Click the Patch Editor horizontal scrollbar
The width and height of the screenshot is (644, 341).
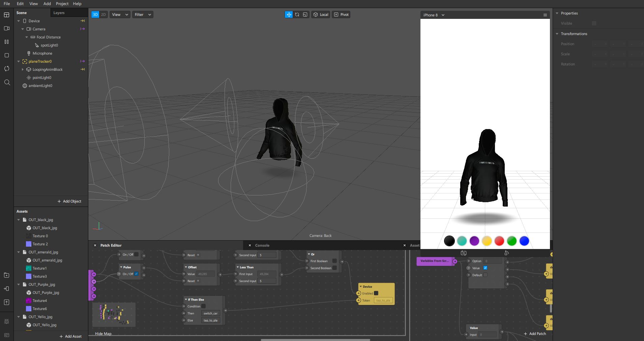click(315, 340)
